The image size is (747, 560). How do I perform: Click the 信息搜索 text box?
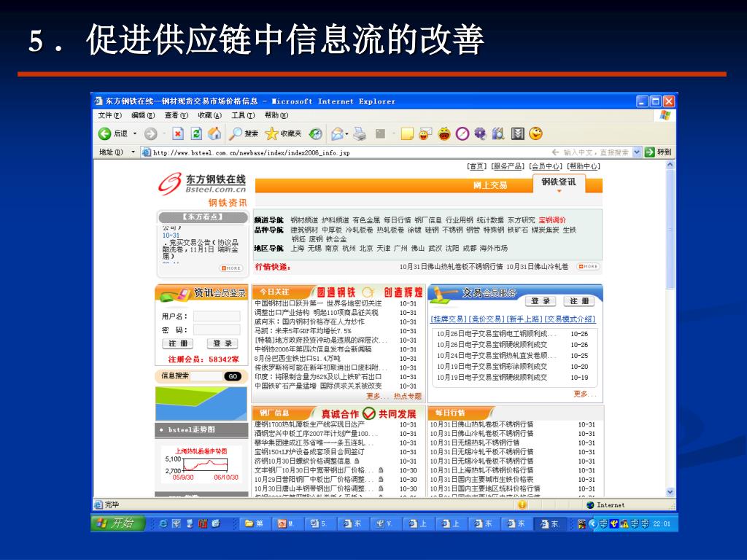coord(206,376)
